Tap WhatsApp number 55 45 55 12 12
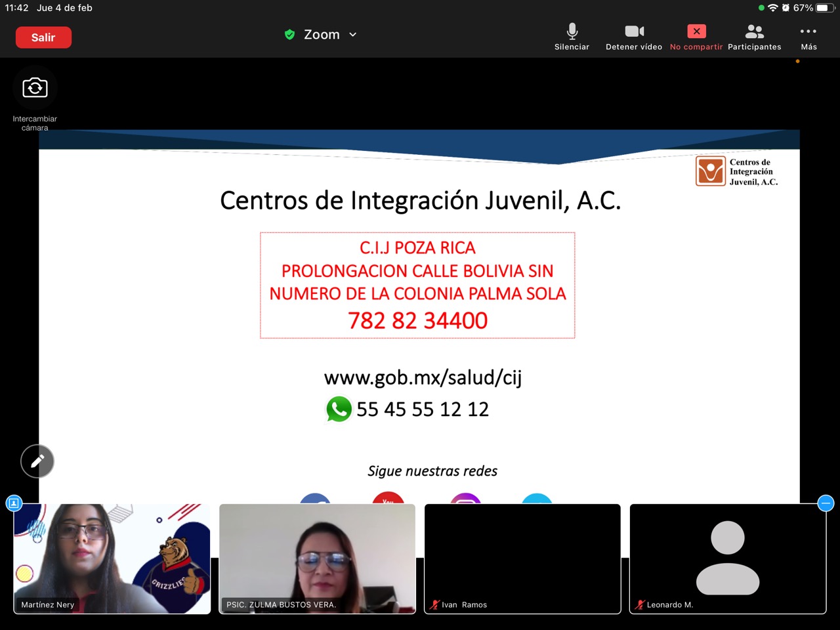 coord(423,409)
